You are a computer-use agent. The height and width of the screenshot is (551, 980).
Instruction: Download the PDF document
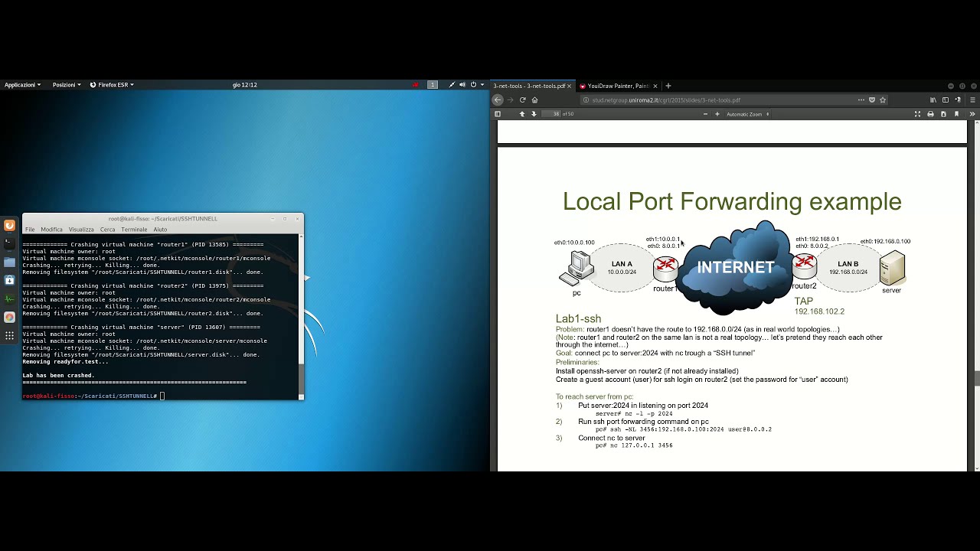point(943,114)
